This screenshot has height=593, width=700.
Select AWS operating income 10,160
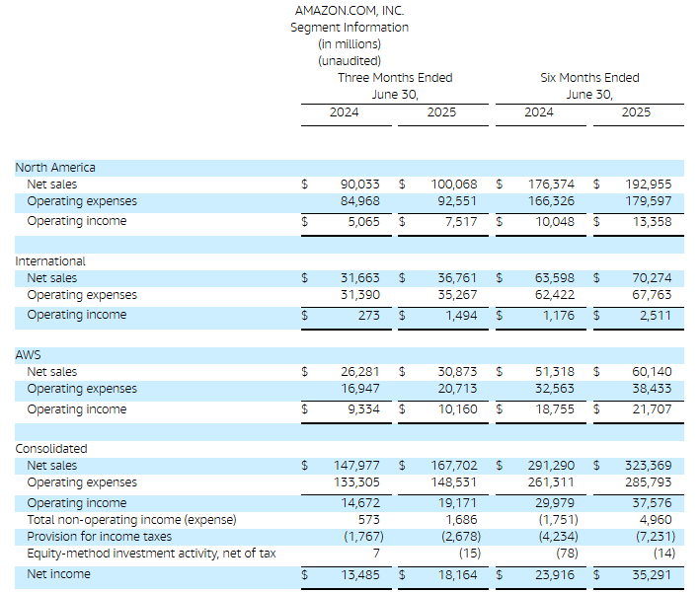click(x=457, y=409)
